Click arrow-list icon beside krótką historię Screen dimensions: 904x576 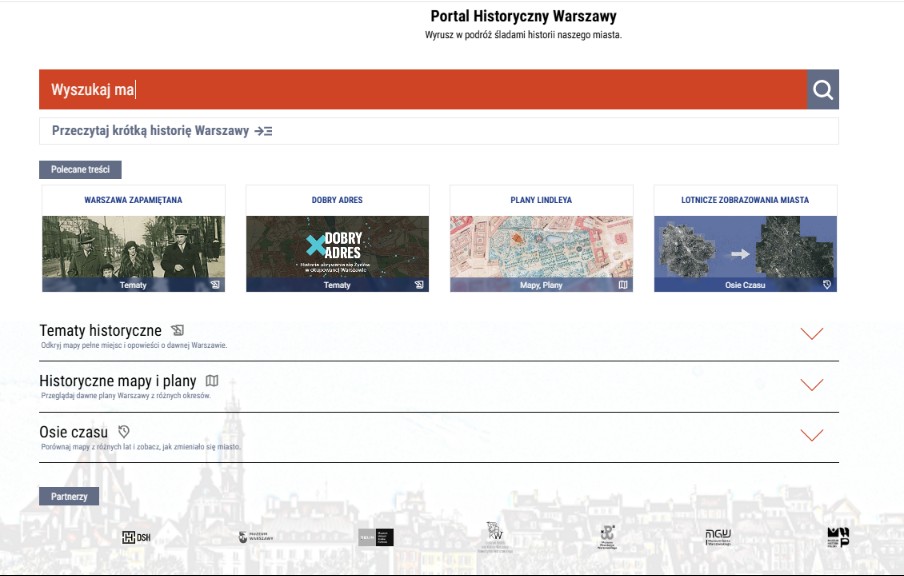point(263,131)
